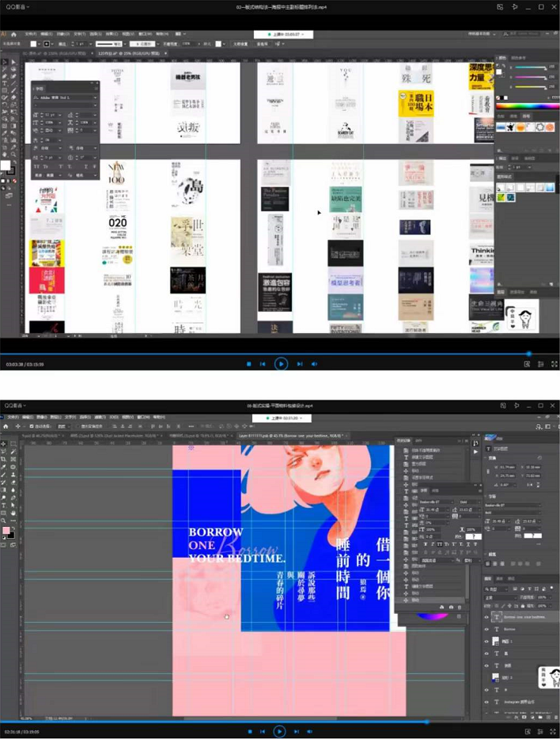Pick a color from Illustrator color spectrum bar
This screenshot has height=739, width=560.
(x=528, y=106)
